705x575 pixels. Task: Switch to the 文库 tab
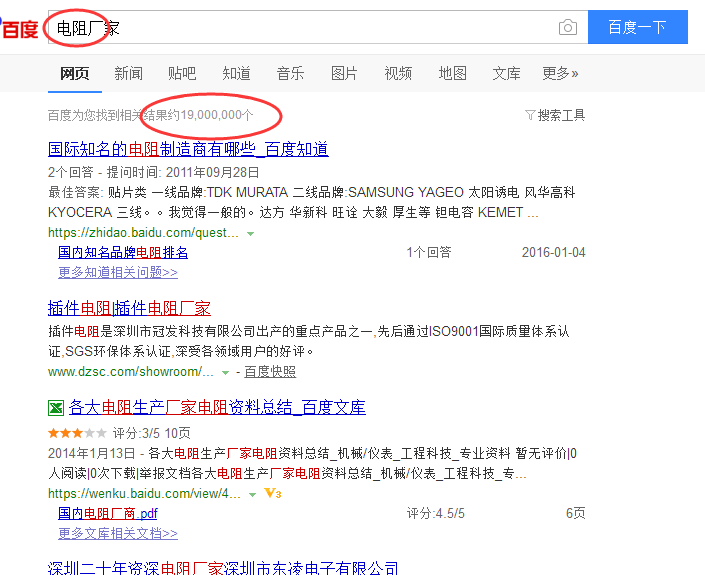(507, 73)
